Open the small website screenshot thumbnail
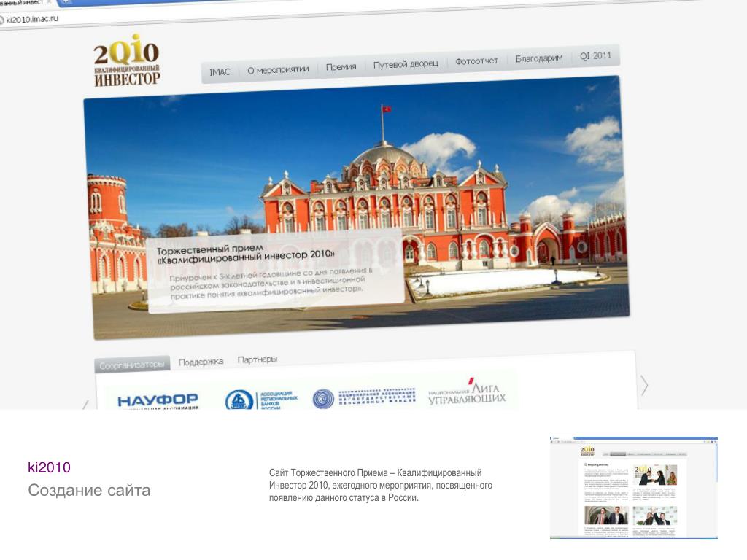The width and height of the screenshot is (747, 560). (634, 487)
